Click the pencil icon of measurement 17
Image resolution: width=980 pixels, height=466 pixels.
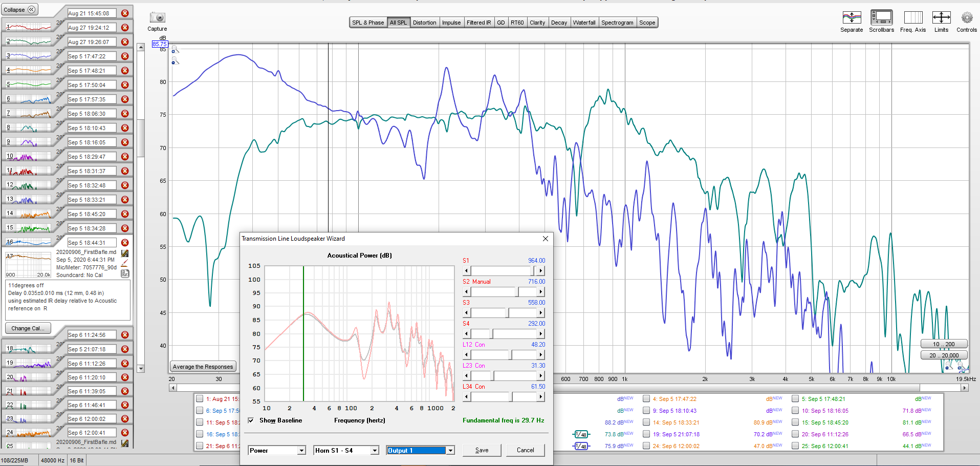(125, 263)
